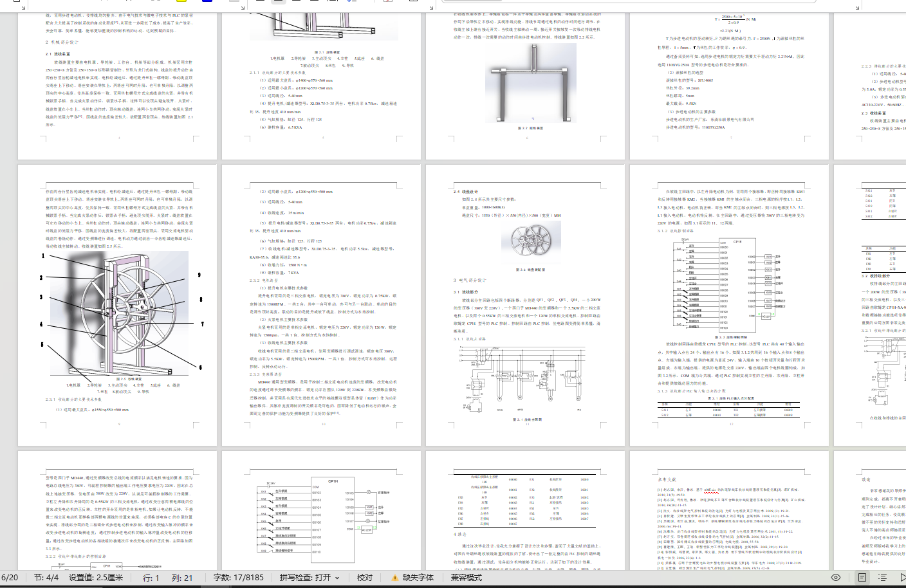Click the 设置值: 2.5厘米 status entry

(x=96, y=578)
